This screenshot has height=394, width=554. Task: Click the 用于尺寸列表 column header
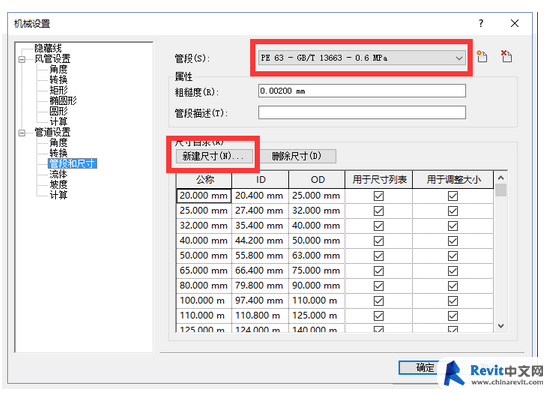tap(379, 180)
